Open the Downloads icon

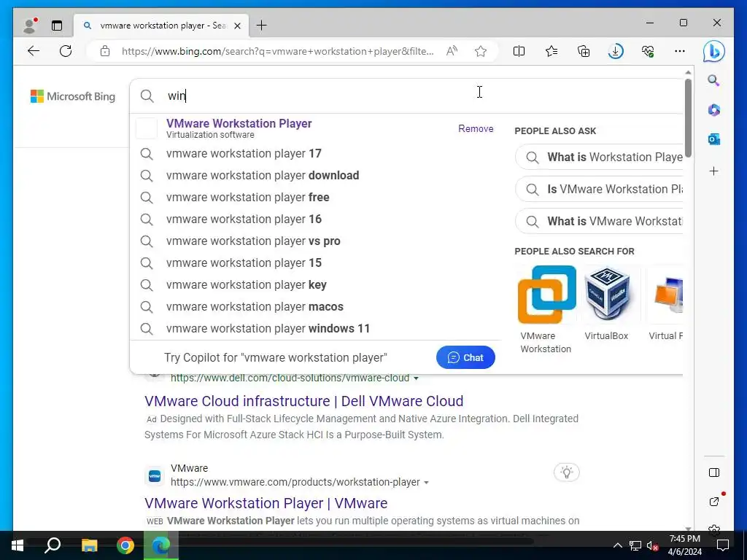point(616,51)
